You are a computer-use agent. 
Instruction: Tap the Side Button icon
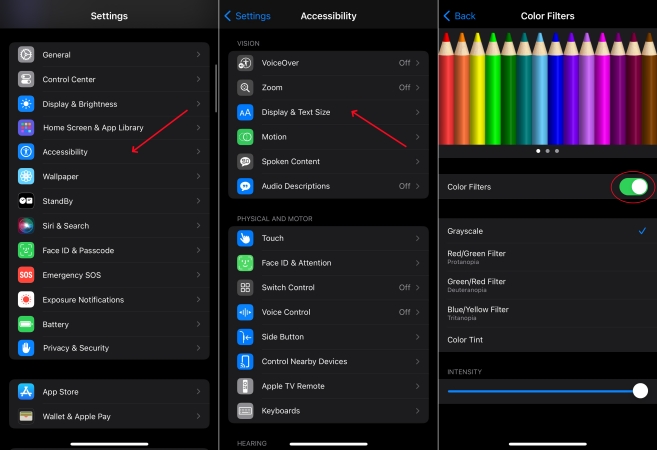245,337
